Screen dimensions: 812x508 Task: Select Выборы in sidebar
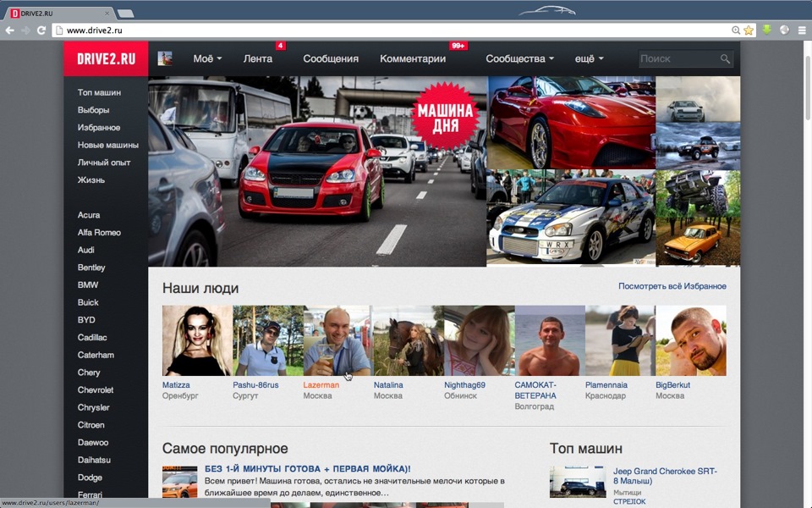click(93, 110)
